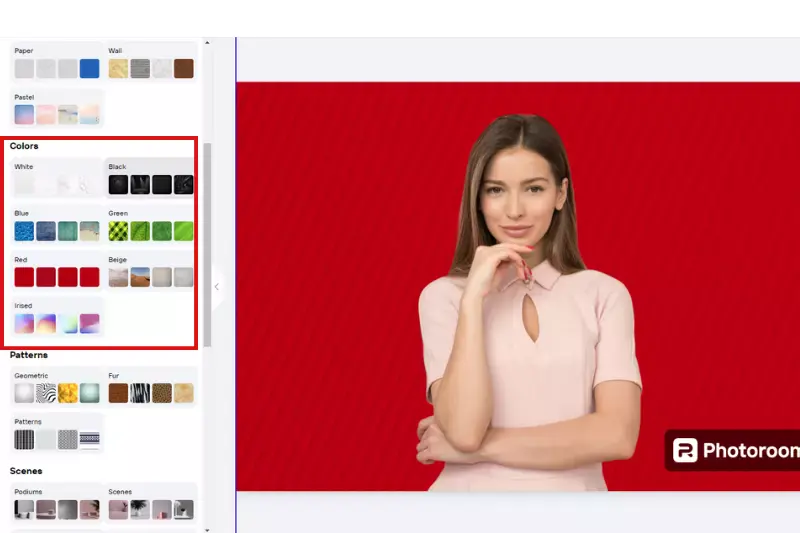The width and height of the screenshot is (800, 533).
Task: Choose the first Pastel gradient background
Action: (24, 115)
